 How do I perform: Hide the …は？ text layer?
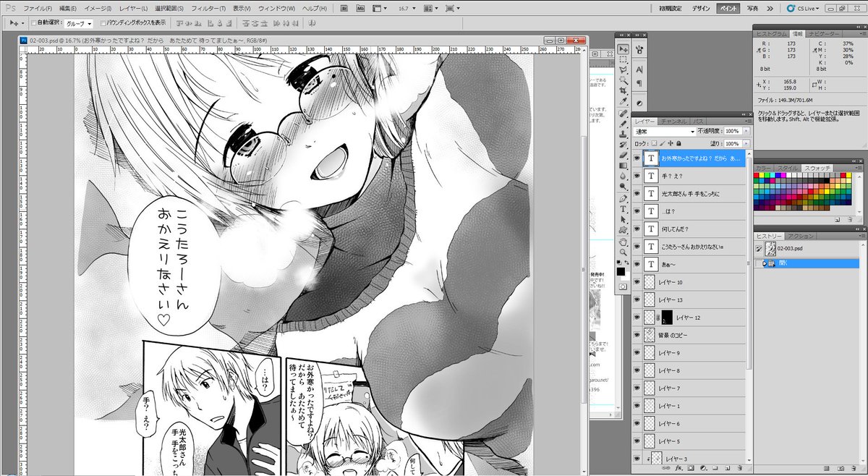tap(637, 211)
